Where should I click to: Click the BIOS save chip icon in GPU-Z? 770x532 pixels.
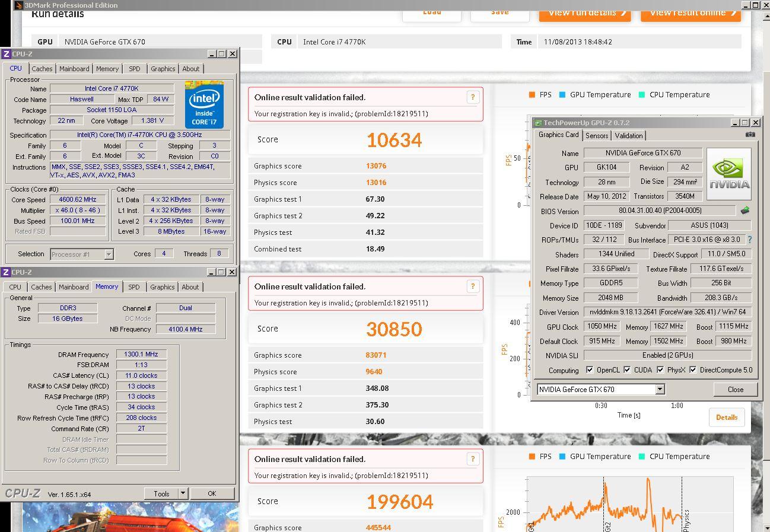pyautogui.click(x=745, y=211)
